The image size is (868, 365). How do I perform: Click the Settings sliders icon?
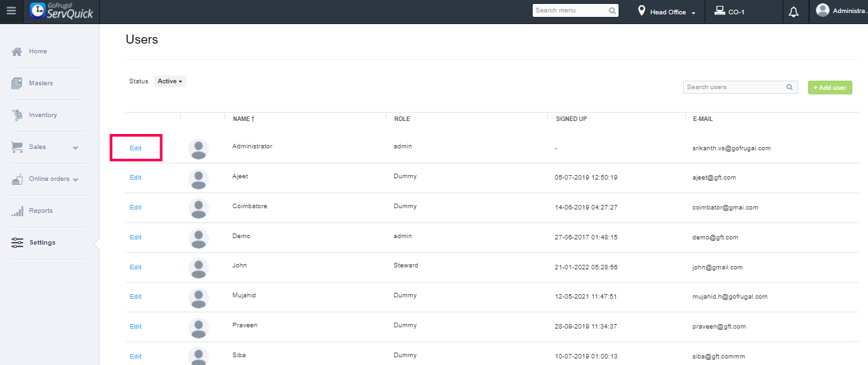pyautogui.click(x=18, y=243)
